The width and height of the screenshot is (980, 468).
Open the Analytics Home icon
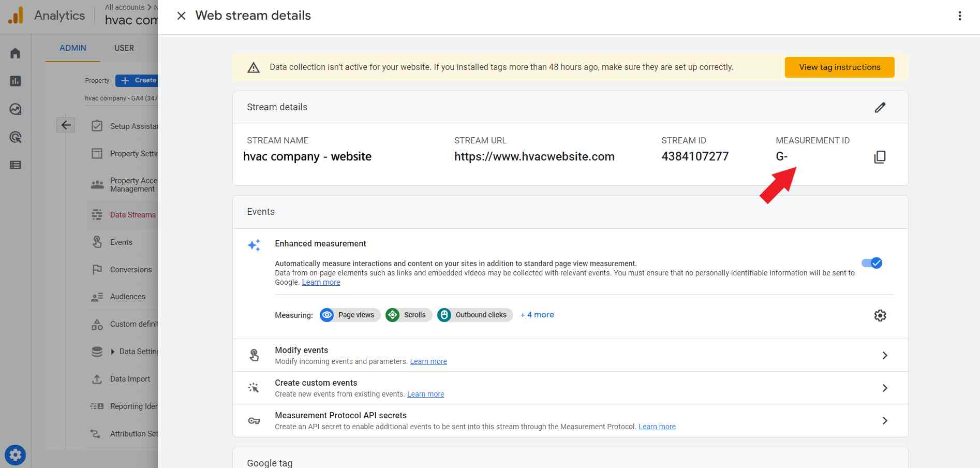point(15,53)
